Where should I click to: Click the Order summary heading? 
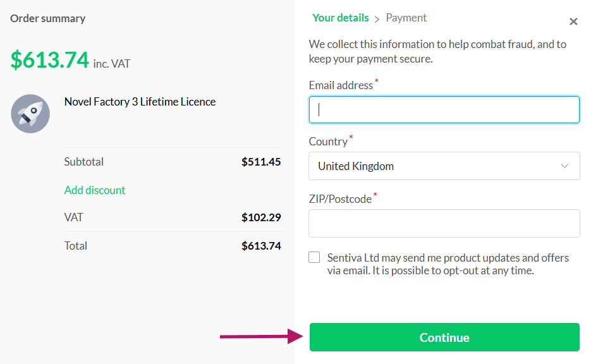click(x=48, y=18)
